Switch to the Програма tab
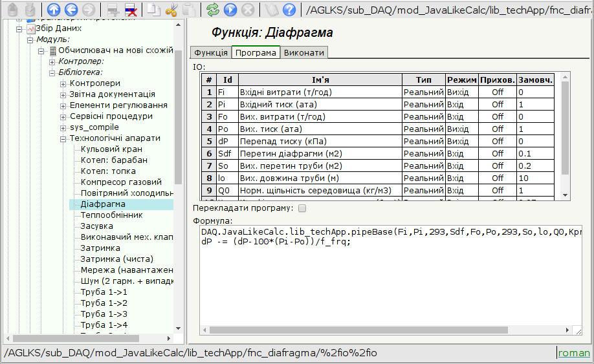 point(256,52)
